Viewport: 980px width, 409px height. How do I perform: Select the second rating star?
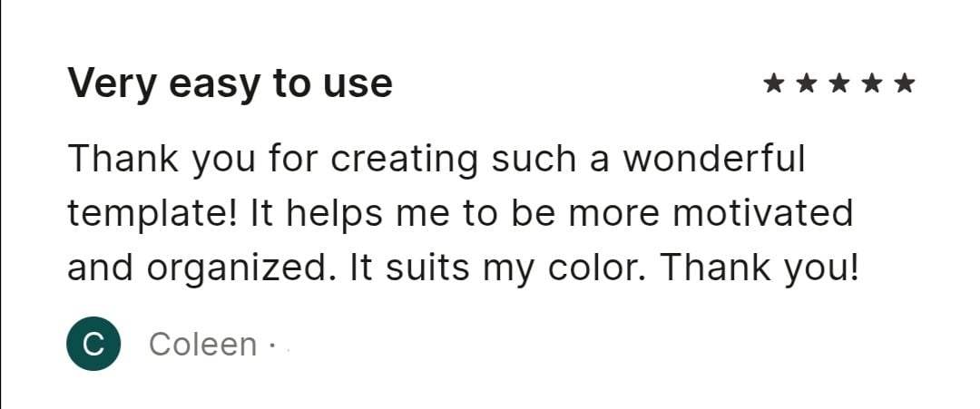(807, 83)
